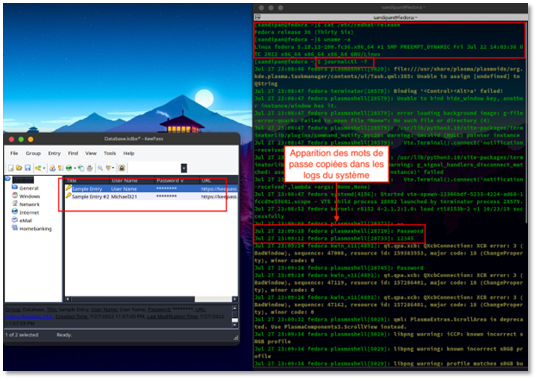Click the person icon left of Copy User Name
The image size is (538, 381).
[52, 168]
